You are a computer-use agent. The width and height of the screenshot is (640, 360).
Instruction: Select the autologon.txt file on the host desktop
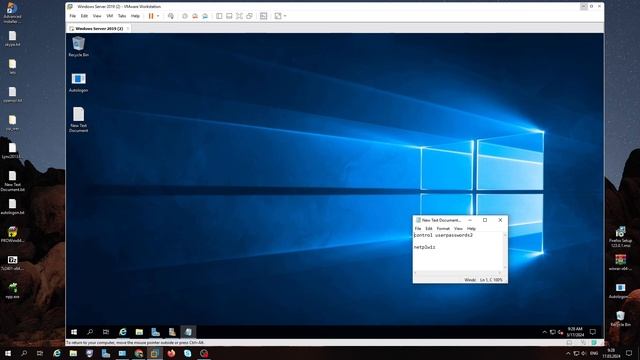coord(12,207)
